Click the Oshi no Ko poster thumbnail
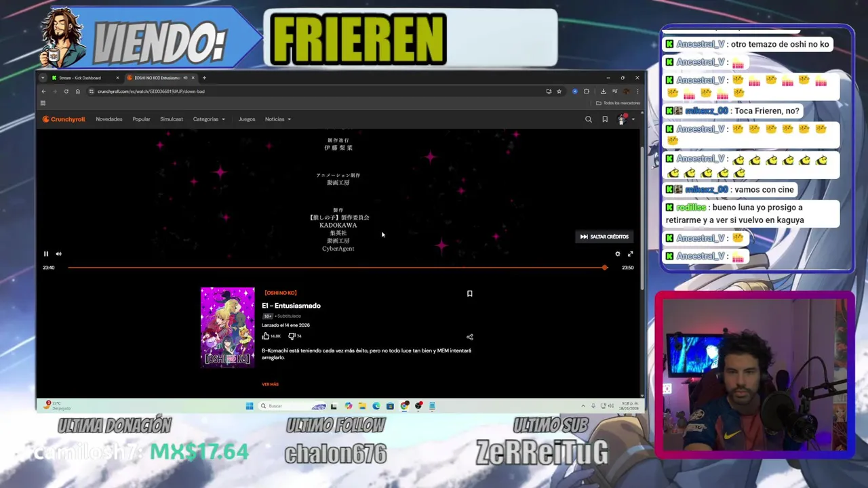 point(228,327)
